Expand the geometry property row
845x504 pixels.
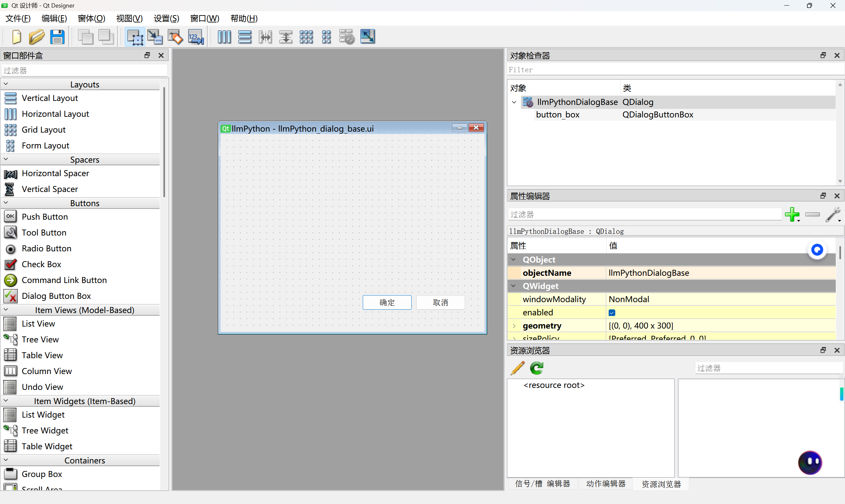click(x=514, y=326)
